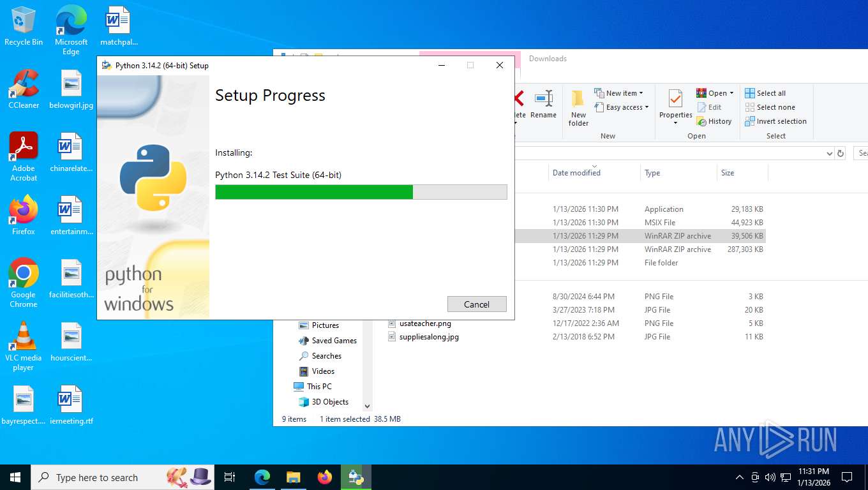Image resolution: width=868 pixels, height=490 pixels.
Task: Show hidden system tray icons
Action: tap(740, 477)
